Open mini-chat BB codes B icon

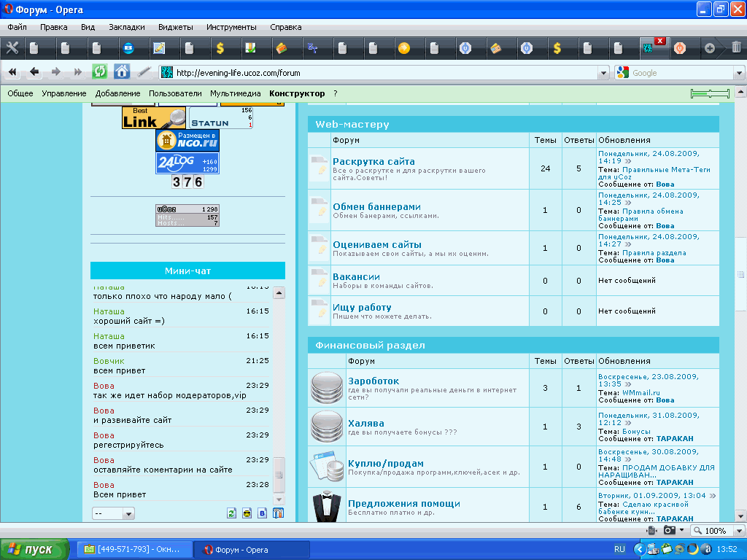[263, 513]
